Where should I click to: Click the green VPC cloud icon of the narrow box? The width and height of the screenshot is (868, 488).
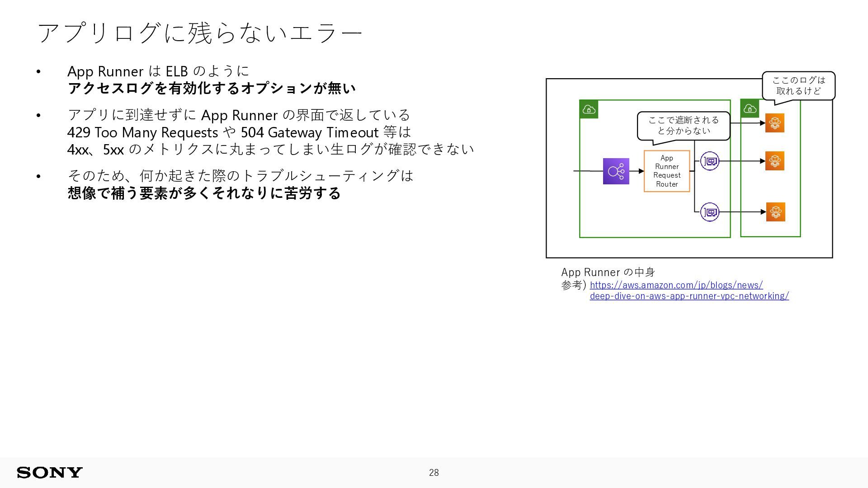[x=750, y=108]
